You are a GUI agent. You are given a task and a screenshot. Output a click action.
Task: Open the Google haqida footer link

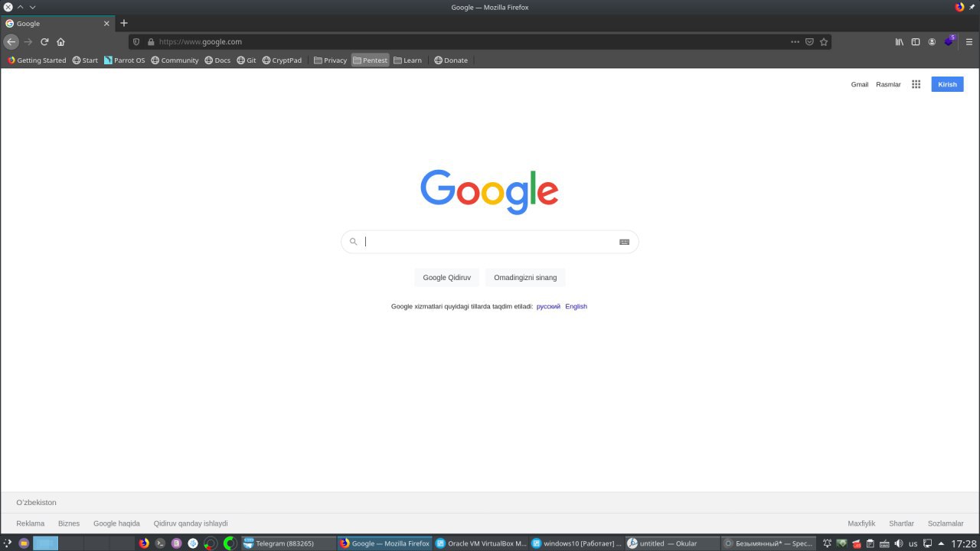coord(116,523)
